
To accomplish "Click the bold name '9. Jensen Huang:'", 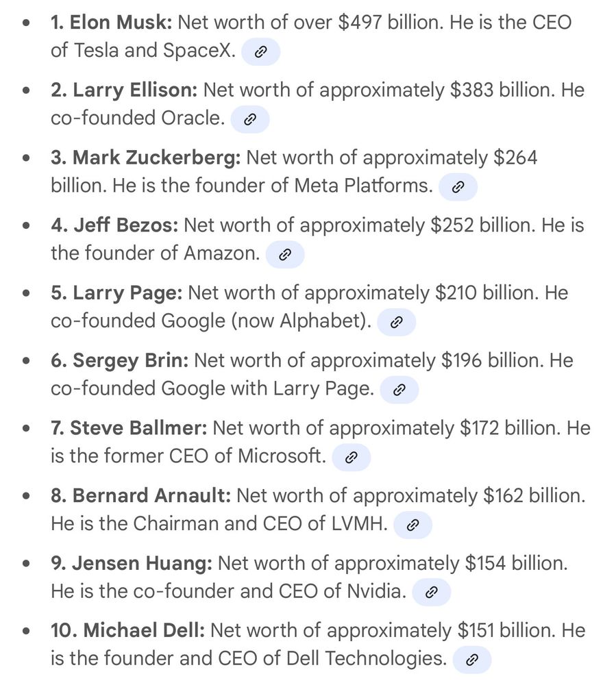I will click(132, 564).
